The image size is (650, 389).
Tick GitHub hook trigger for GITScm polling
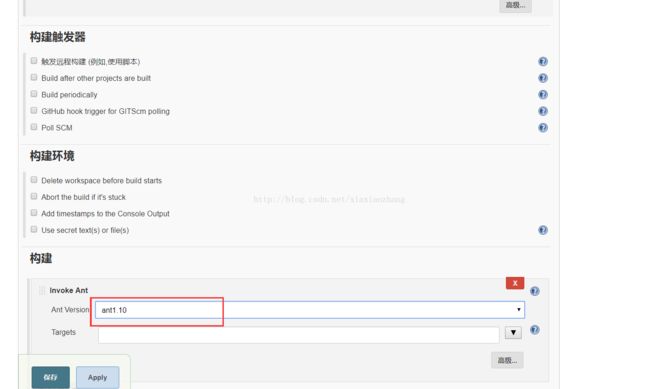pyautogui.click(x=34, y=111)
